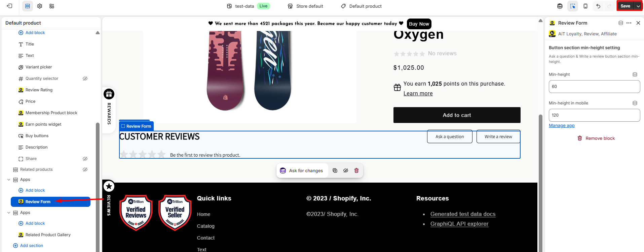Viewport: 644px width, 252px height.
Task: Toggle Related products section visibility
Action: 85,169
